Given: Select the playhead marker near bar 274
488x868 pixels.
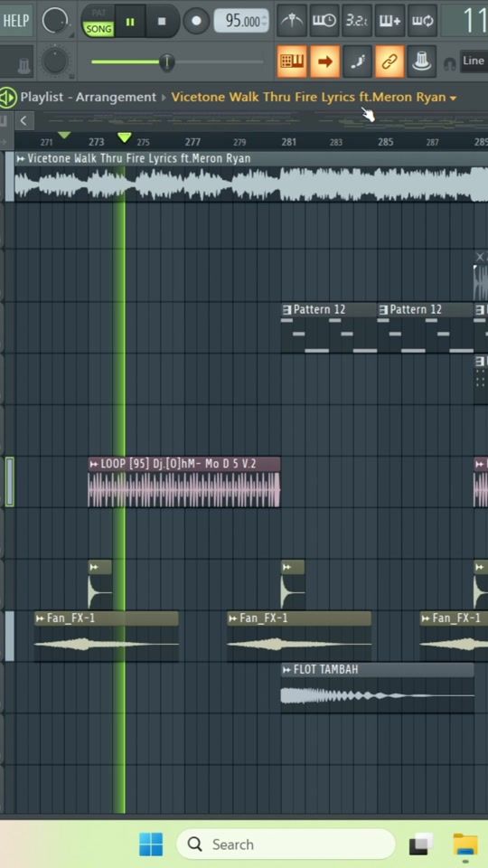Looking at the screenshot, I should 125,137.
